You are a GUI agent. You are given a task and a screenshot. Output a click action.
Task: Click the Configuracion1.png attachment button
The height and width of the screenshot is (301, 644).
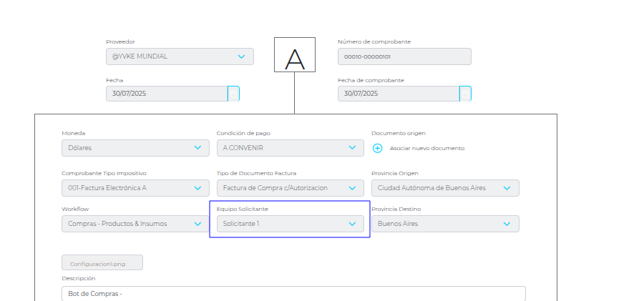pyautogui.click(x=102, y=263)
